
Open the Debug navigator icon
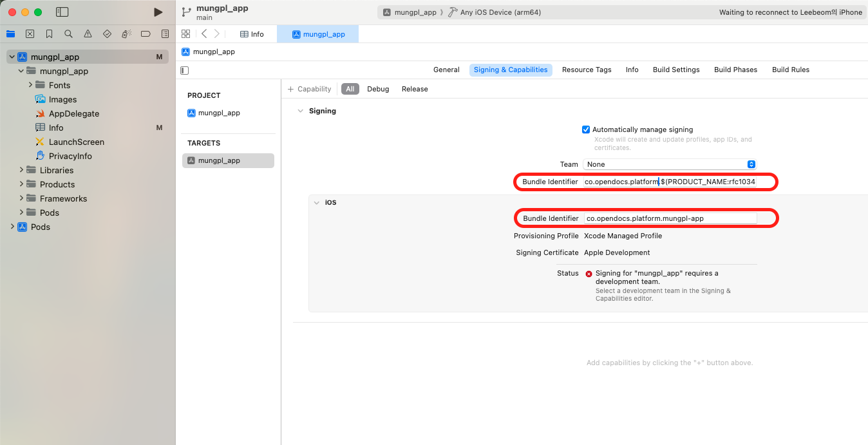126,33
